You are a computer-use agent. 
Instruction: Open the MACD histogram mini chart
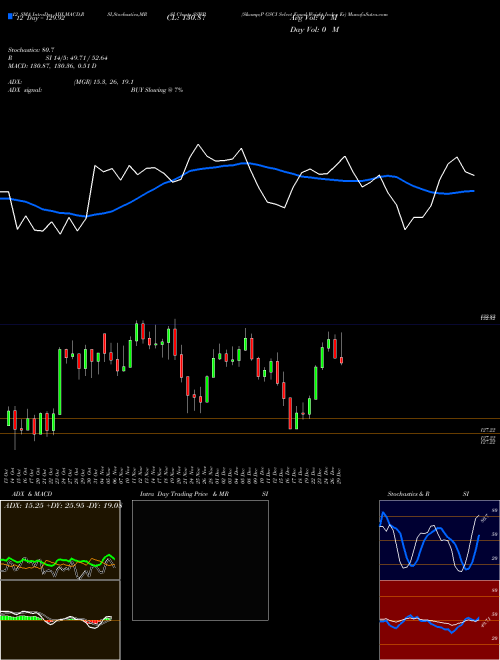pos(60,620)
